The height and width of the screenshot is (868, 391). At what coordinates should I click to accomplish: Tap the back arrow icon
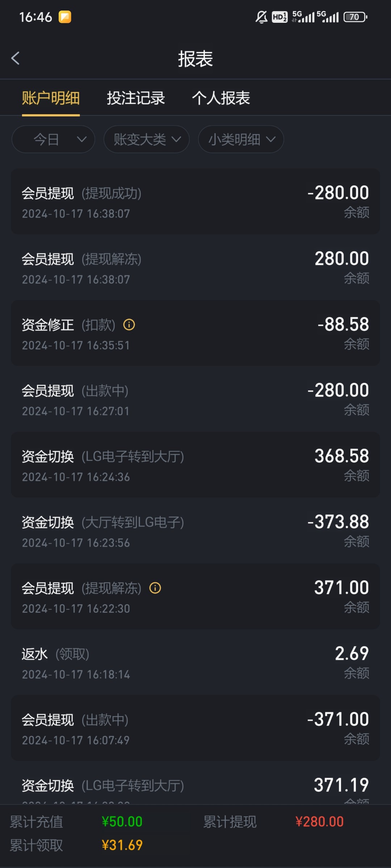(15, 58)
